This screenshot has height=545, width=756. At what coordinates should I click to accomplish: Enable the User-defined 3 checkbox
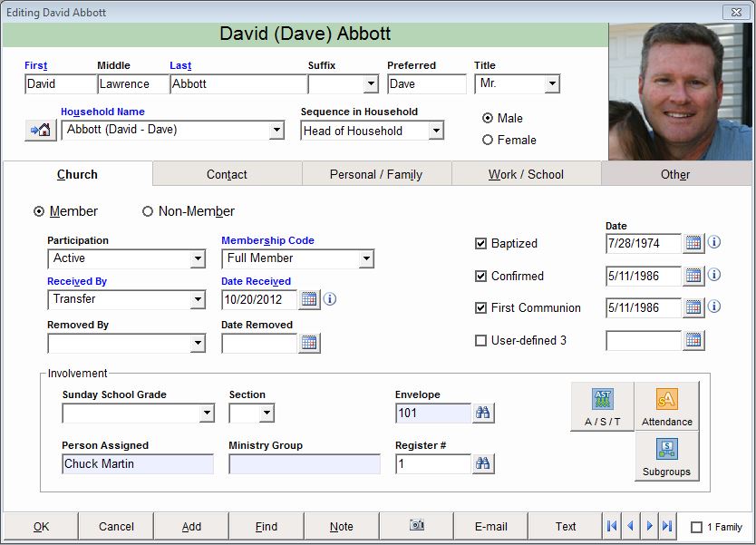pyautogui.click(x=480, y=341)
